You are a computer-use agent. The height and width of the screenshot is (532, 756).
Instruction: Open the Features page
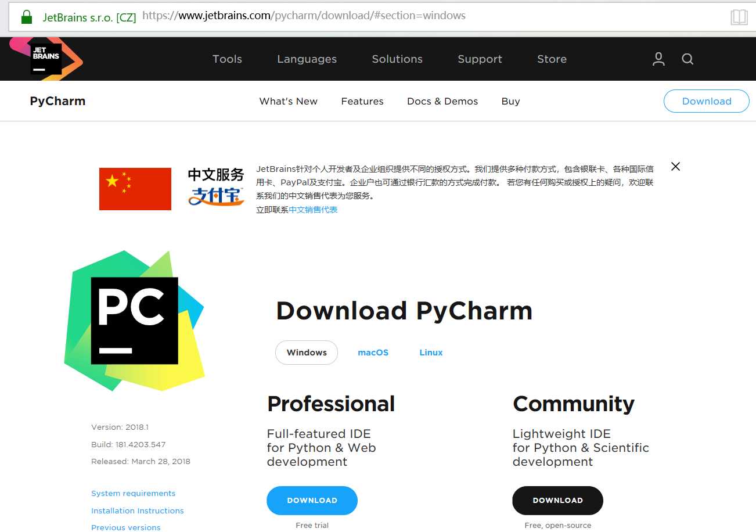coord(362,101)
